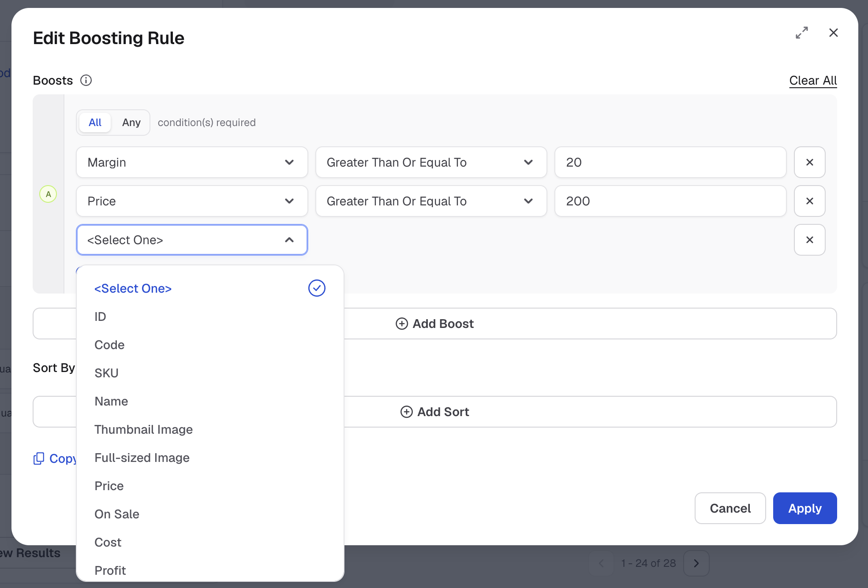Screen dimensions: 868x588
Task: Apply the boosting rule changes
Action: [805, 508]
